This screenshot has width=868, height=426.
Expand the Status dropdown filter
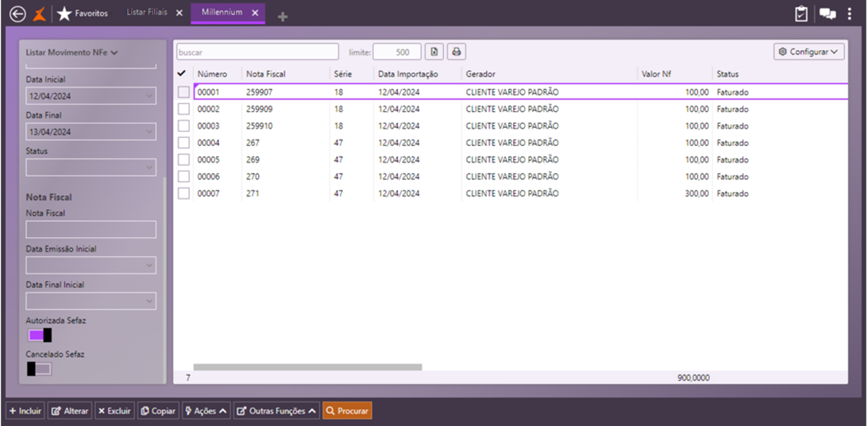(x=91, y=167)
